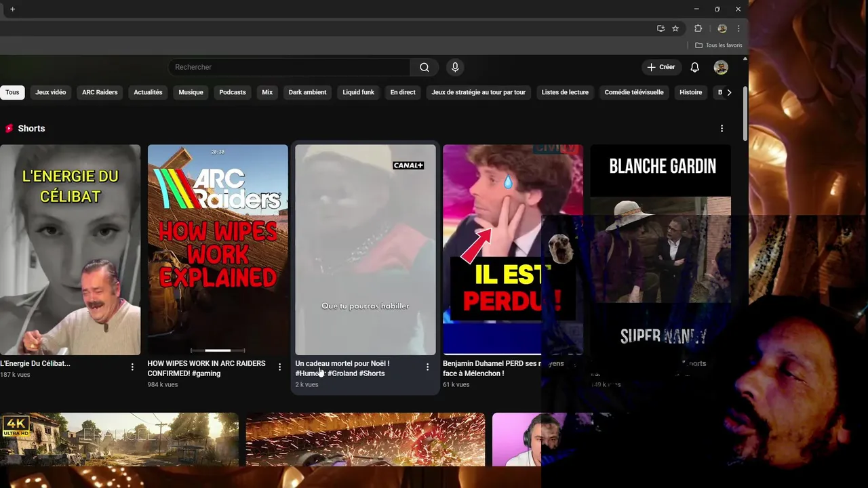The image size is (868, 488).
Task: Click title Un cadeau mortel pour Noël
Action: click(342, 368)
